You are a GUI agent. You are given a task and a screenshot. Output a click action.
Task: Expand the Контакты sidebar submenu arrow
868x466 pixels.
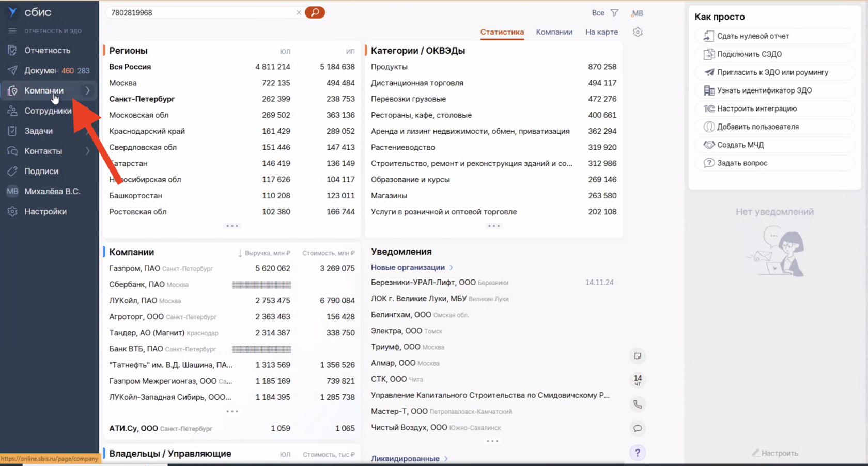(x=88, y=151)
